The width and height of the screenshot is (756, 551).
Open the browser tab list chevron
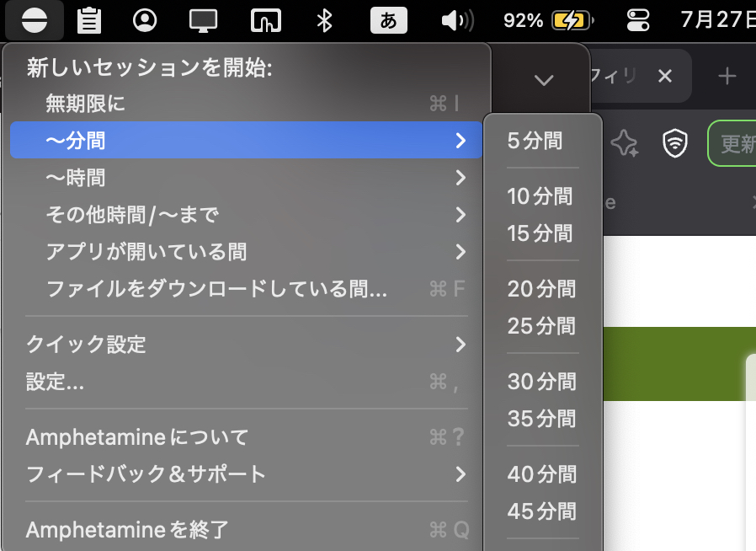544,79
